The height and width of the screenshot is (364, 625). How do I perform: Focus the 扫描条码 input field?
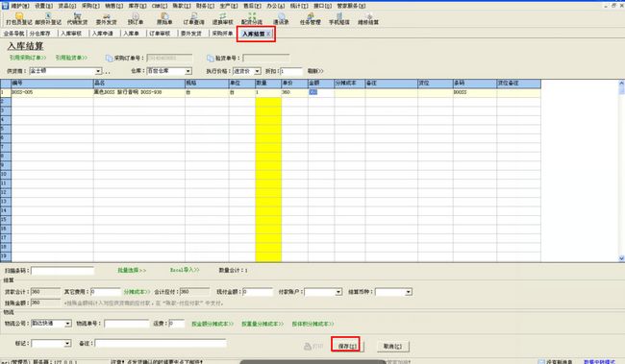click(62, 271)
